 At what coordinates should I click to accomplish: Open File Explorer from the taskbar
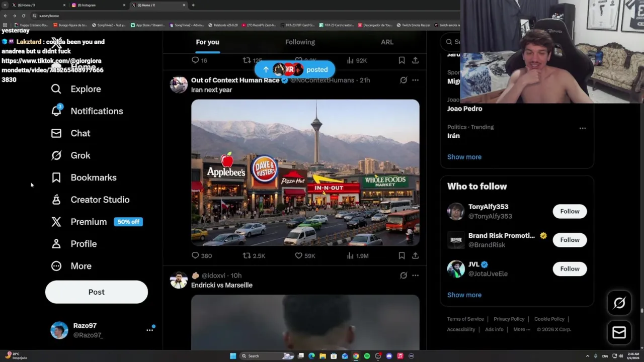(323, 356)
